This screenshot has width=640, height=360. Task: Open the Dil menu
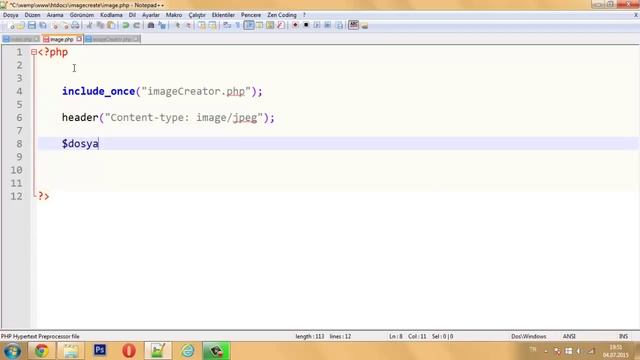tap(132, 15)
